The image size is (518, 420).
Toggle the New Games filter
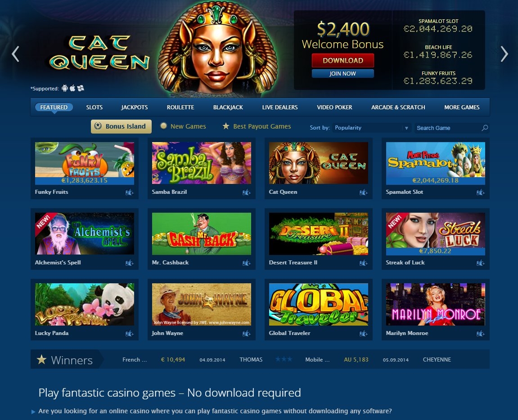[183, 126]
